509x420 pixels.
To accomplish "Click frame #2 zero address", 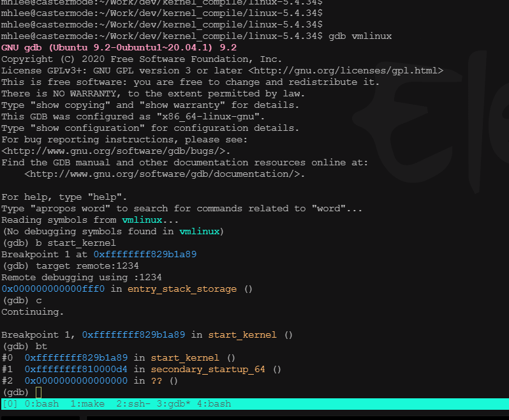I will (76, 380).
